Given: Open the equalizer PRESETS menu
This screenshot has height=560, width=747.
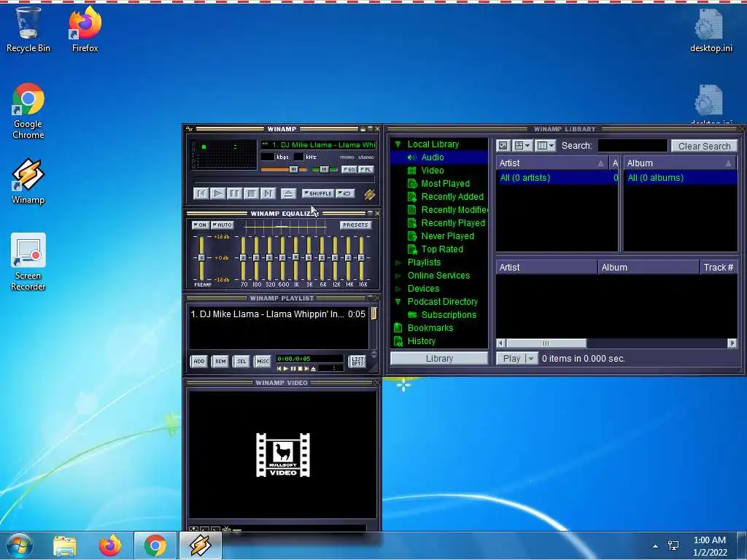Looking at the screenshot, I should tap(355, 225).
